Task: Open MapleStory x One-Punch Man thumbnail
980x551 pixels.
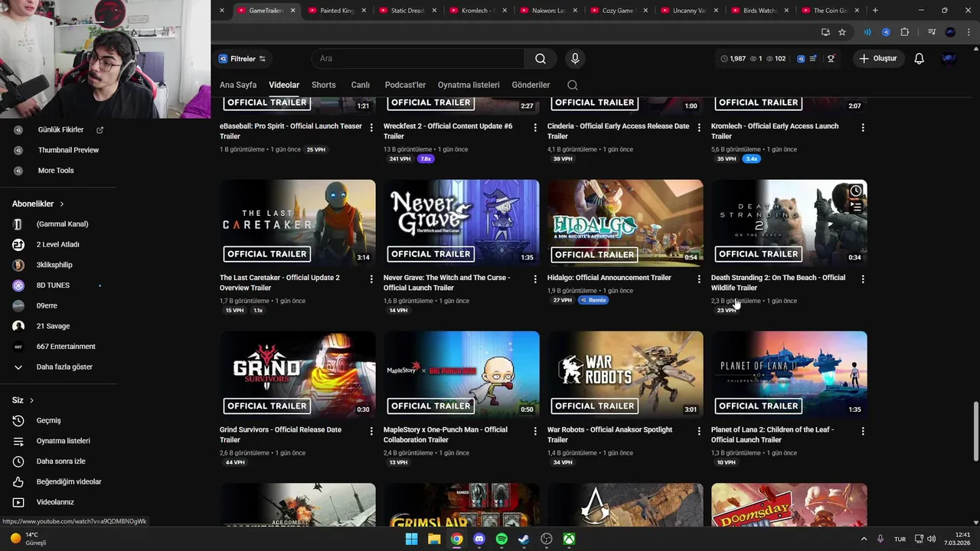Action: point(462,375)
